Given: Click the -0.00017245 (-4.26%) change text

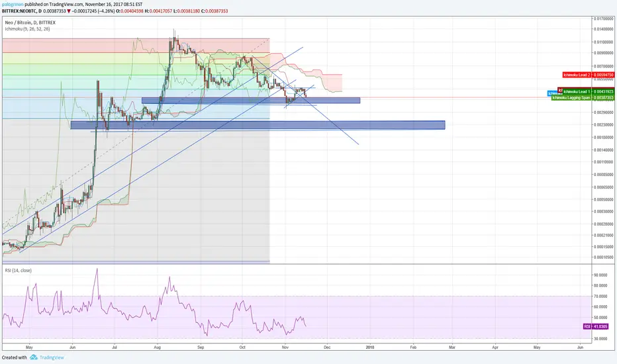Looking at the screenshot, I should coord(93,11).
